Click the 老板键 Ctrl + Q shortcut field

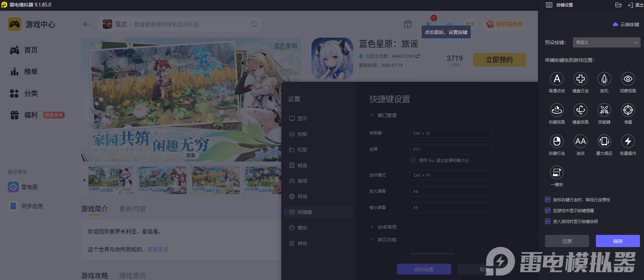(450, 133)
